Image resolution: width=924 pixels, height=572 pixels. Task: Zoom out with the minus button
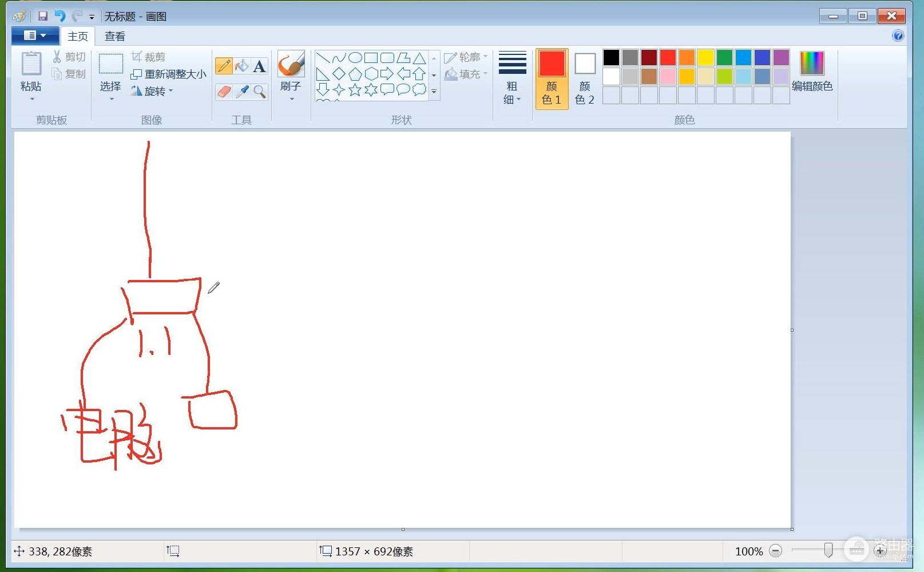click(x=775, y=551)
